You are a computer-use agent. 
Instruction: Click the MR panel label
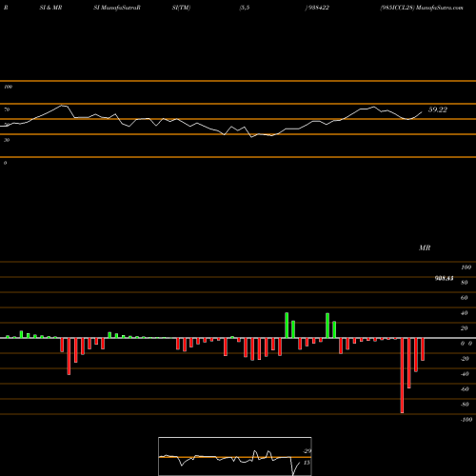tap(425, 248)
